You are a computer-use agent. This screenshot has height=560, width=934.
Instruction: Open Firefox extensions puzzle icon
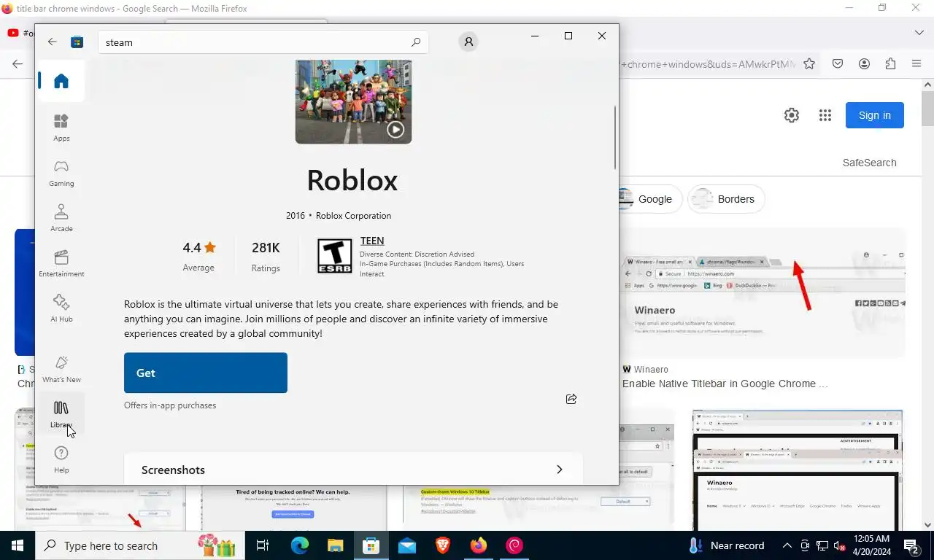(x=890, y=63)
